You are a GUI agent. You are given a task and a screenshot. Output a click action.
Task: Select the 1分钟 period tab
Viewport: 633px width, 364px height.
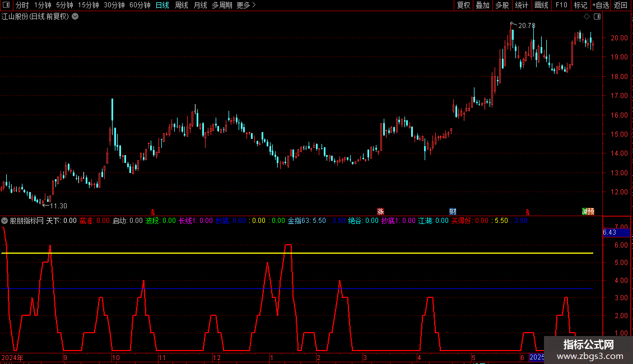click(x=43, y=5)
